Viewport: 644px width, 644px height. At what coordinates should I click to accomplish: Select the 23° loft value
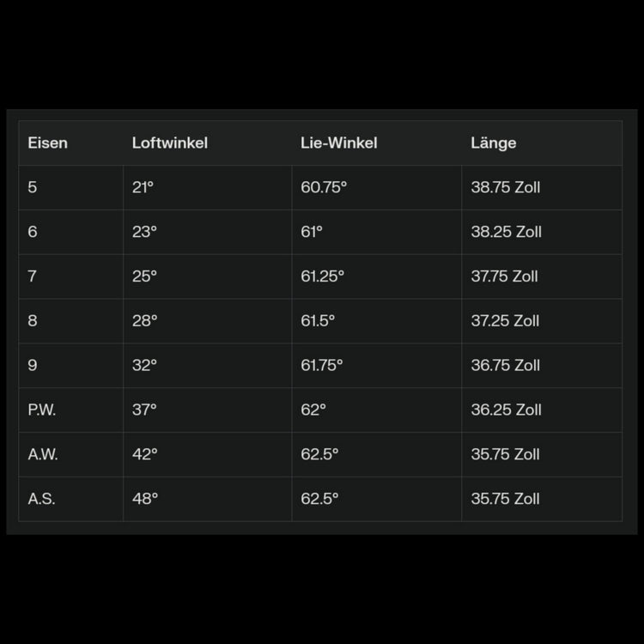click(144, 232)
